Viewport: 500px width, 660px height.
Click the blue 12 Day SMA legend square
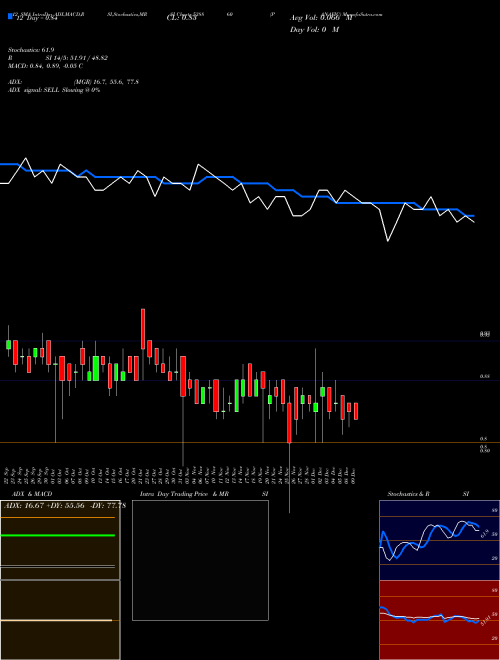[x=10, y=16]
